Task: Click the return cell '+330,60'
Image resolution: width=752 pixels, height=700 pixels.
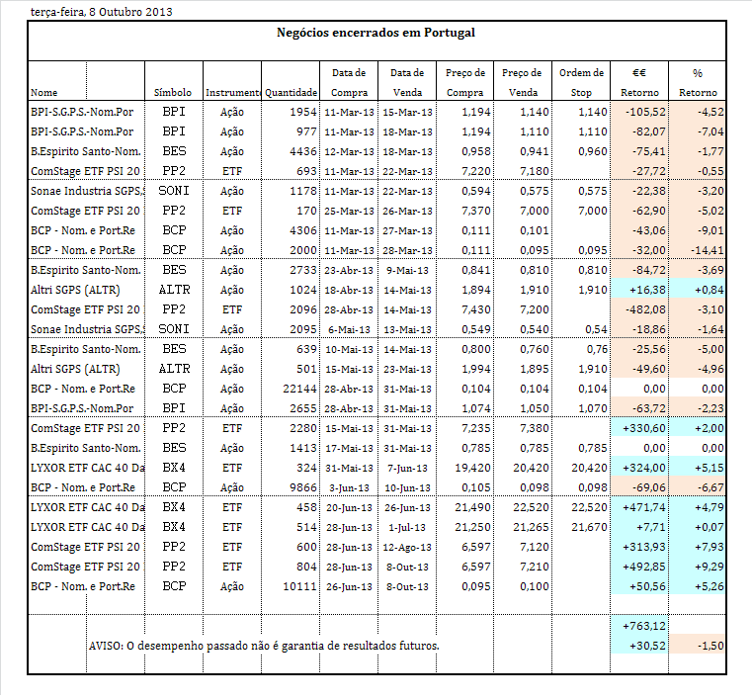Action: [644, 428]
